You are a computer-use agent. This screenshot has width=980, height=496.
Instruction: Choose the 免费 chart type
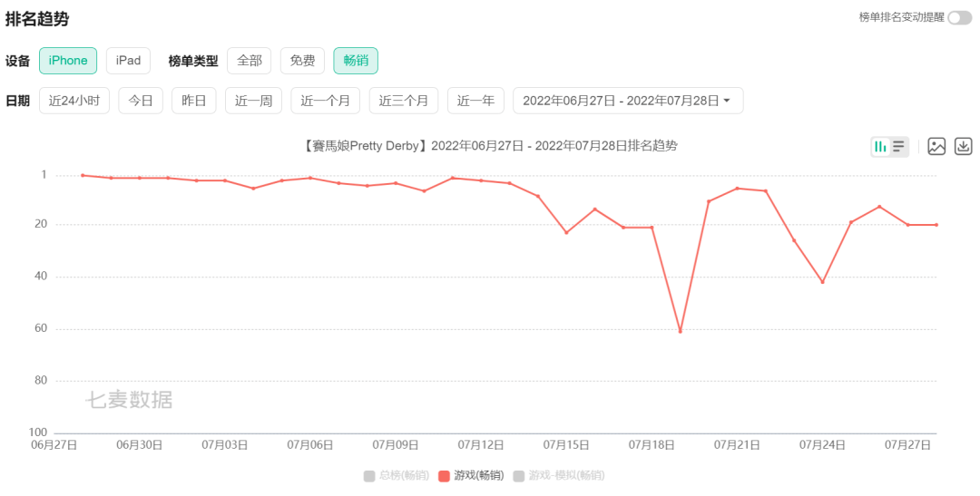(x=302, y=61)
